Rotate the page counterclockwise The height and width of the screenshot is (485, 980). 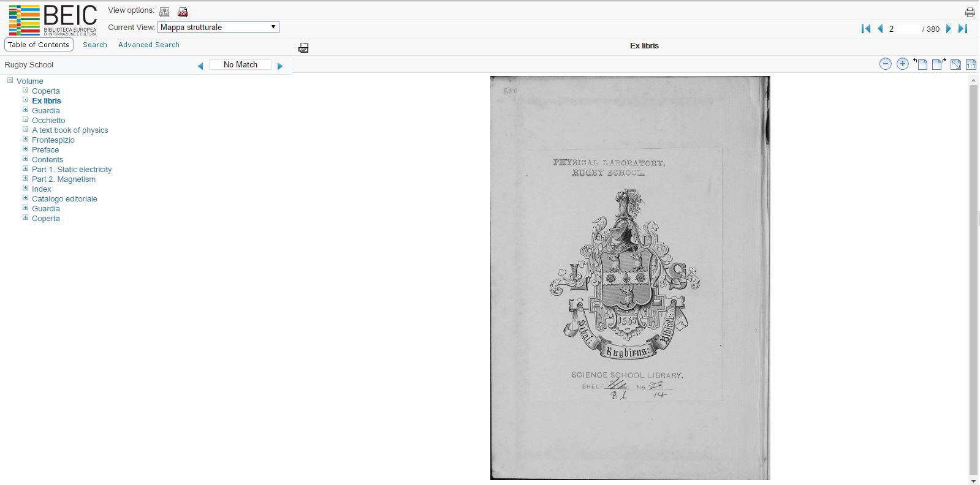tap(920, 64)
